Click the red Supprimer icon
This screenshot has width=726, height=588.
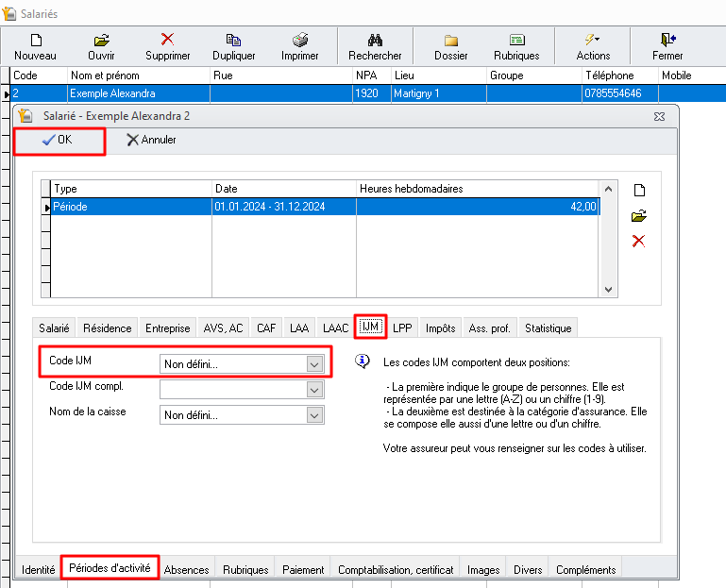(x=167, y=41)
